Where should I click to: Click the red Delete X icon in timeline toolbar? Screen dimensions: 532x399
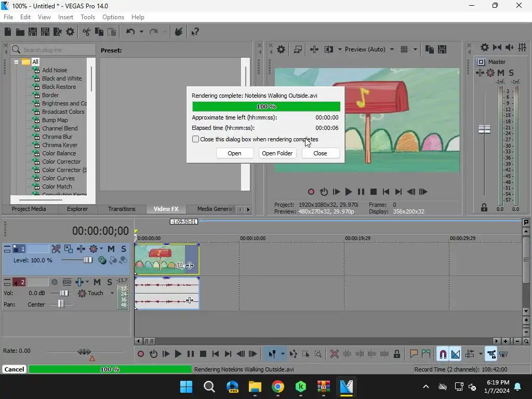click(334, 354)
